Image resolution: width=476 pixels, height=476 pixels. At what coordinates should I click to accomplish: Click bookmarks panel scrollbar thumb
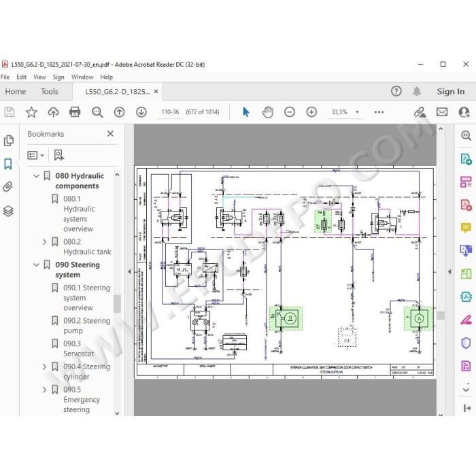[x=117, y=303]
